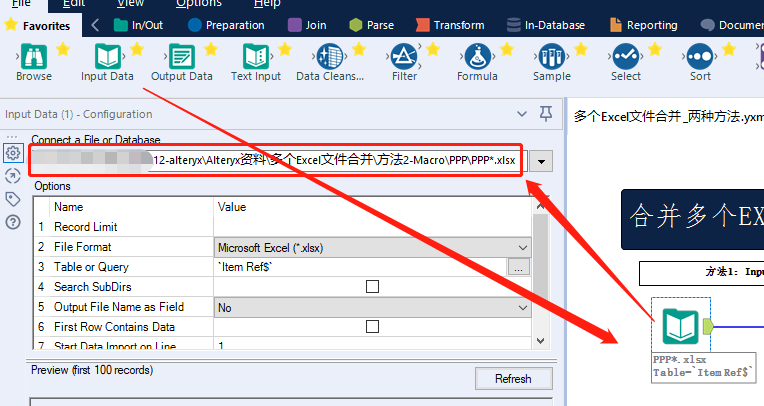764x406 pixels.
Task: Select the Browse tool icon
Action: (34, 57)
